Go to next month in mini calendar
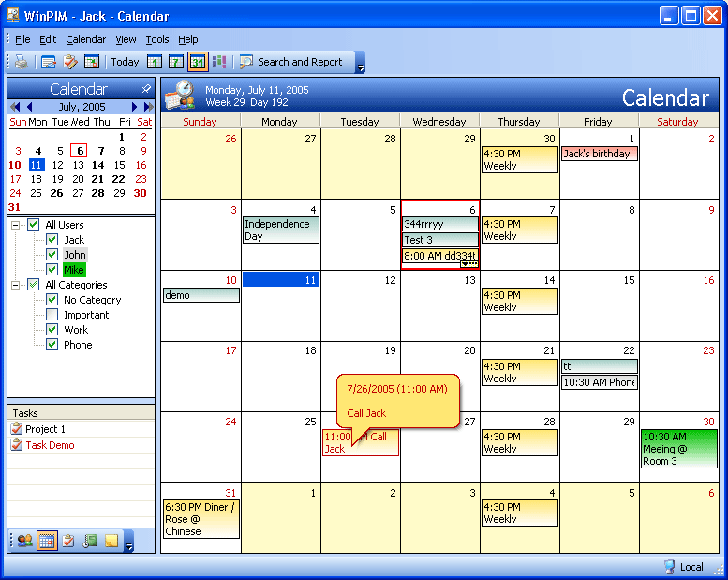 click(135, 107)
